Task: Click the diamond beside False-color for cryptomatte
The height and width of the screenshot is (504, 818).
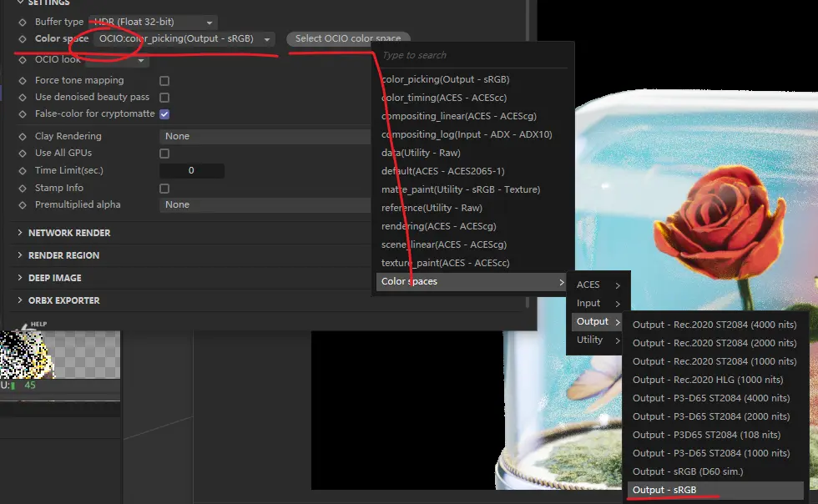Action: click(x=23, y=114)
